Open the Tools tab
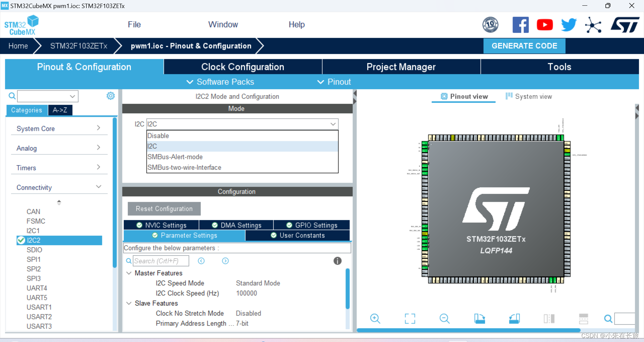Image resolution: width=644 pixels, height=342 pixels. pos(559,67)
